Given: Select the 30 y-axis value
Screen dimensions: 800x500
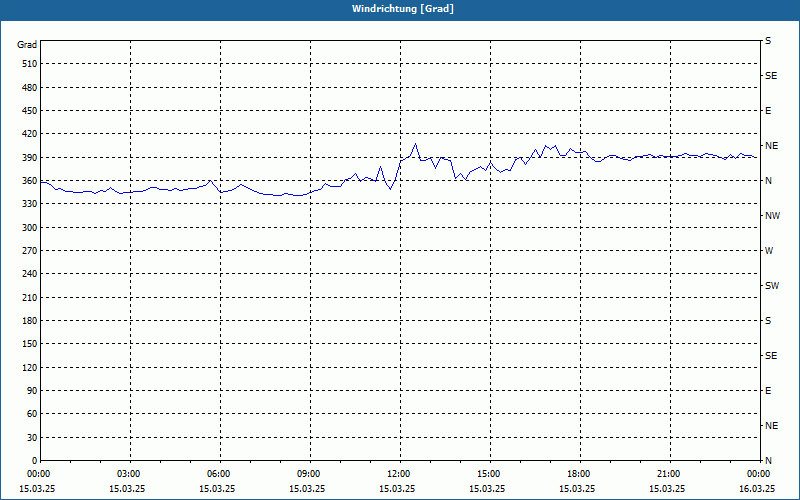Looking at the screenshot, I should coord(32,437).
